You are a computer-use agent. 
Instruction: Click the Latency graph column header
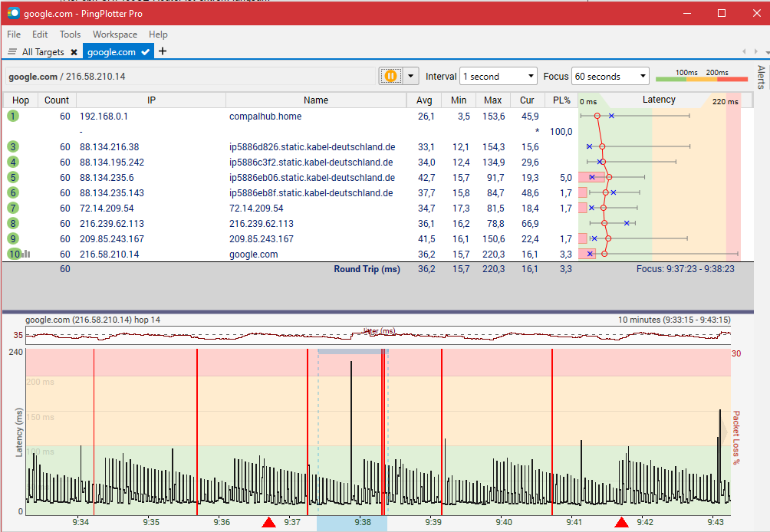tap(659, 100)
